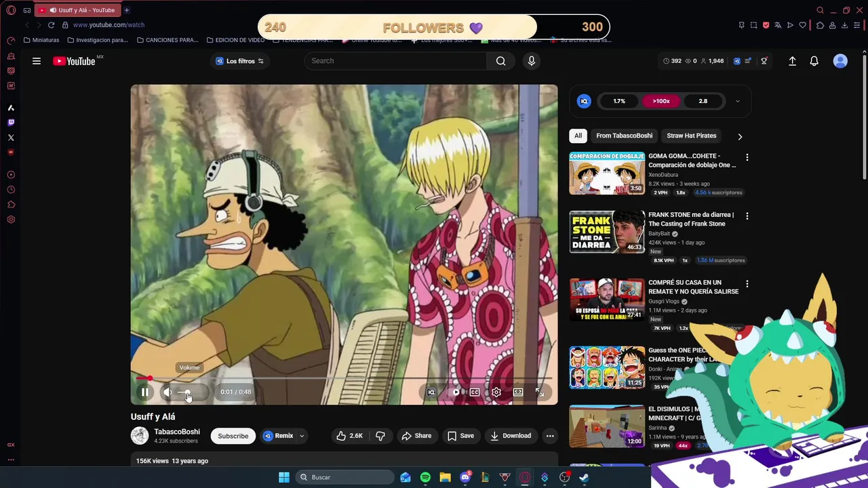The width and height of the screenshot is (868, 488).
Task: Open the vidIQ list menu icon in the header
Action: pos(748,61)
